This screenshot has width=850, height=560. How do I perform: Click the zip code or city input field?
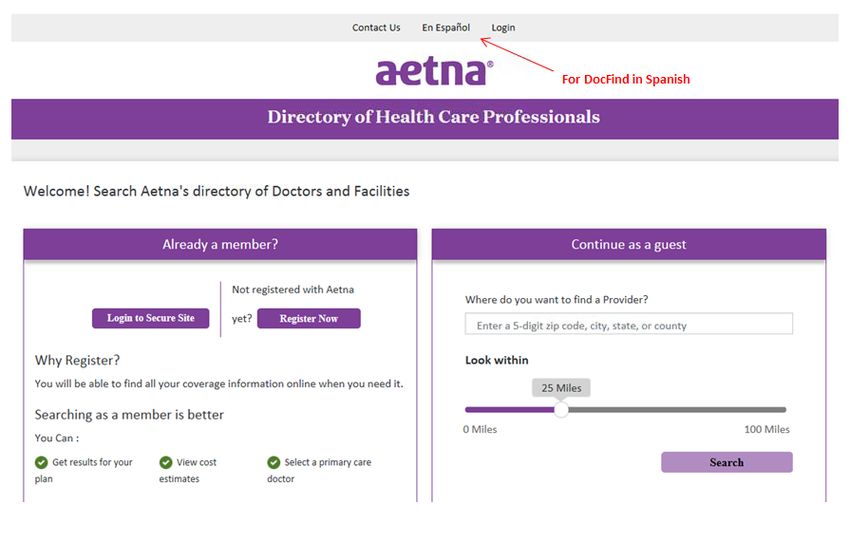(x=629, y=324)
